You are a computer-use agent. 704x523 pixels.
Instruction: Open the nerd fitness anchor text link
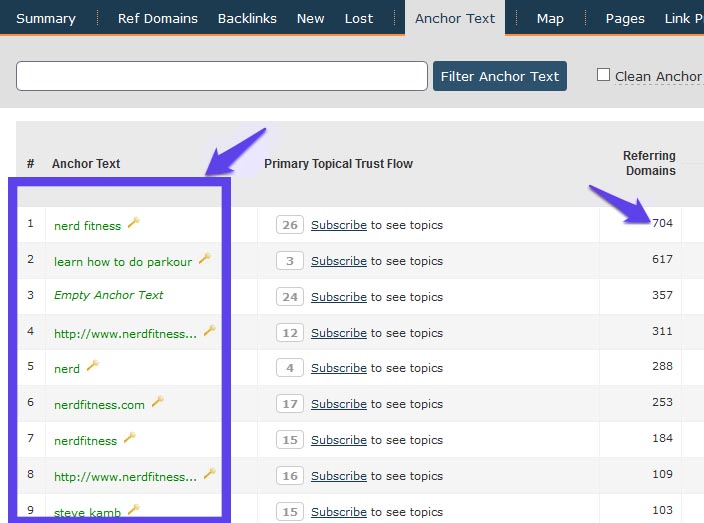pyautogui.click(x=88, y=226)
